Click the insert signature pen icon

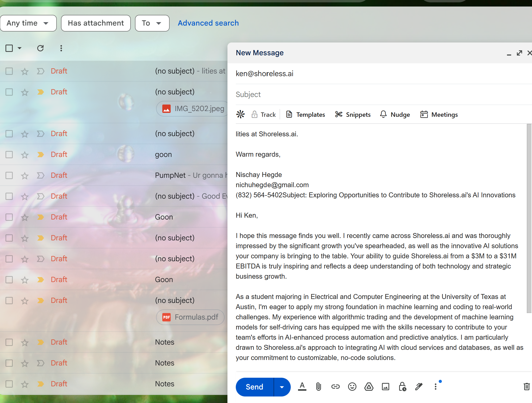[419, 387]
